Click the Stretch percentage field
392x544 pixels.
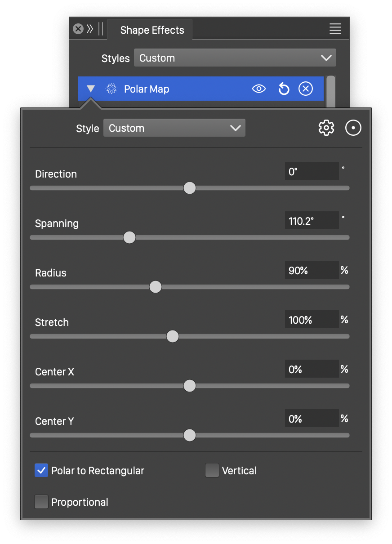(311, 320)
